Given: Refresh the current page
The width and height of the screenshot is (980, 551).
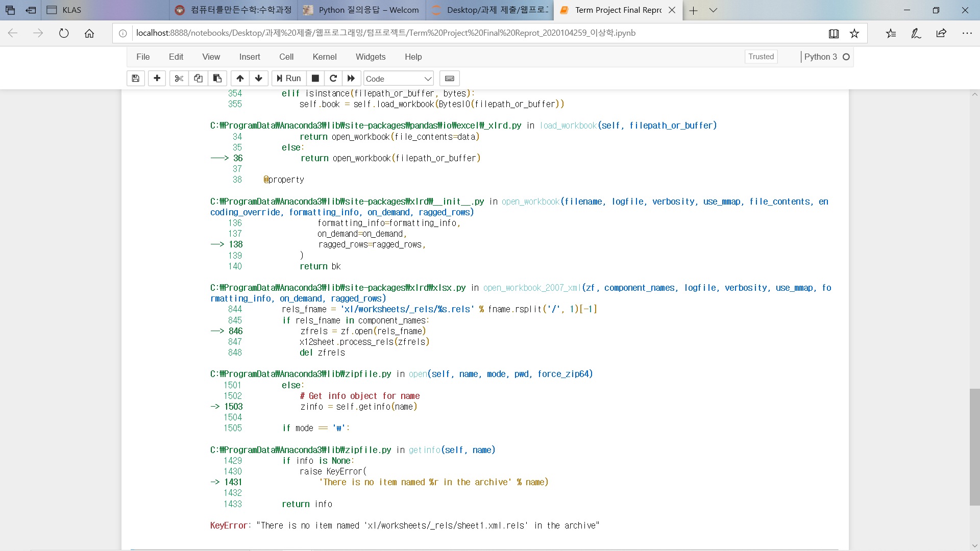Looking at the screenshot, I should click(x=64, y=33).
